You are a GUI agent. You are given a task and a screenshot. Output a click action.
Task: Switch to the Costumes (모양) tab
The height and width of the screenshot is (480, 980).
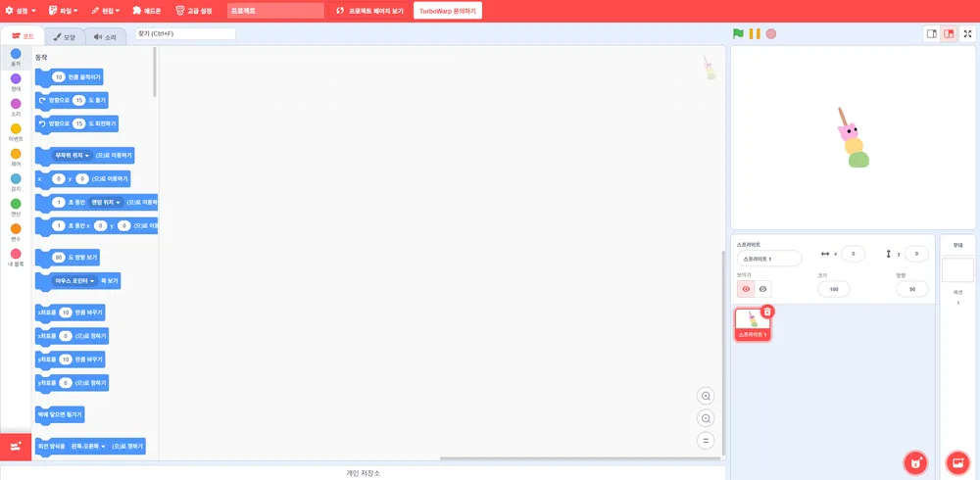pyautogui.click(x=65, y=37)
